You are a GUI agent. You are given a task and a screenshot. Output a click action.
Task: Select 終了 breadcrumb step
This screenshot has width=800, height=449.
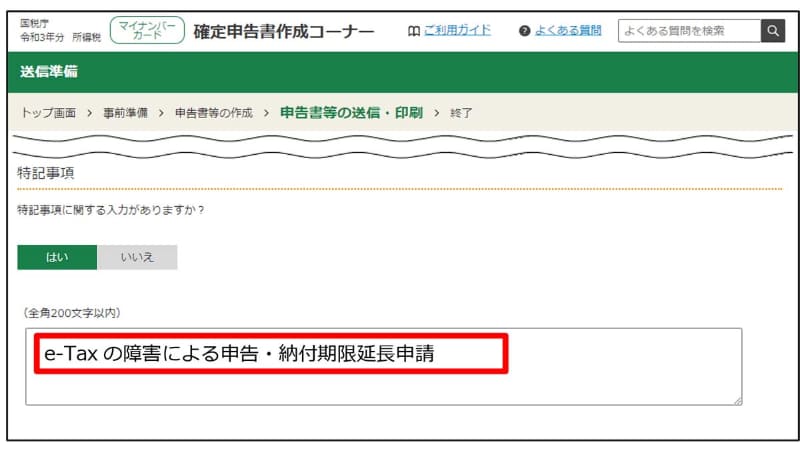461,113
